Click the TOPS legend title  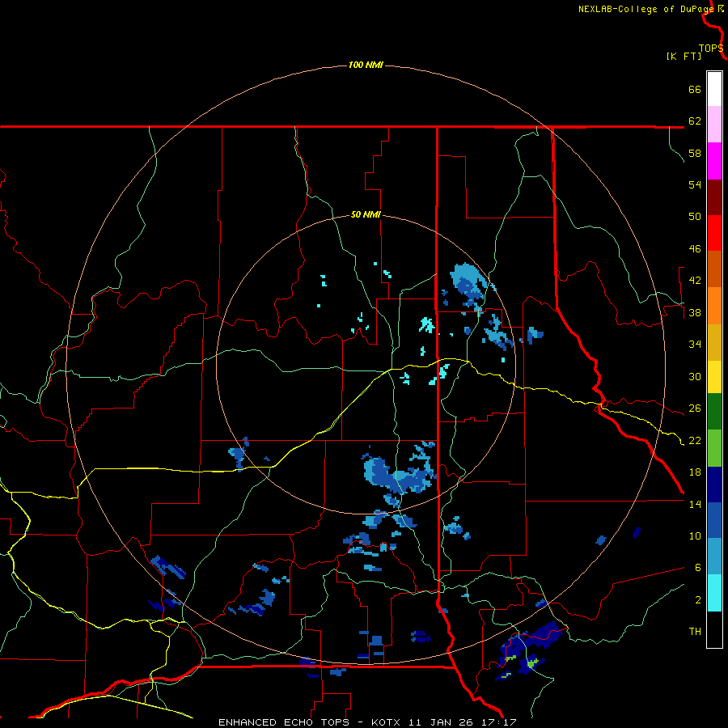point(711,49)
